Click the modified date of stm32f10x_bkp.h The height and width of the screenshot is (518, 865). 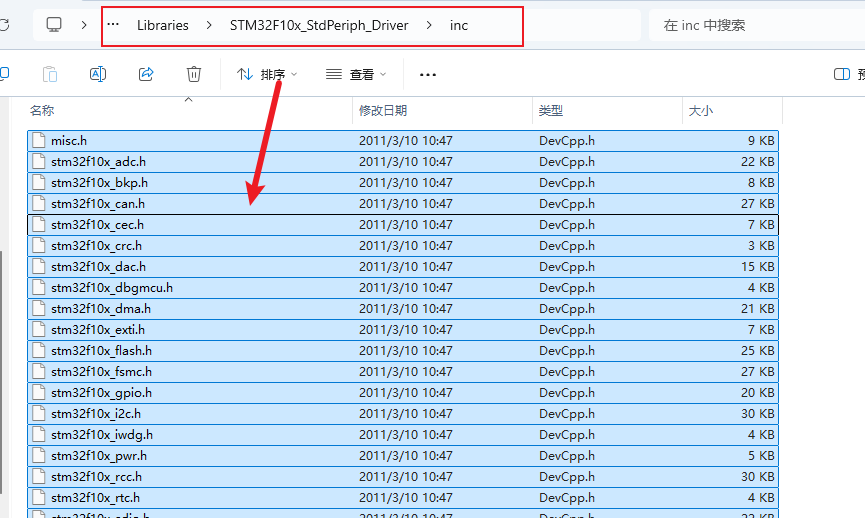click(405, 183)
